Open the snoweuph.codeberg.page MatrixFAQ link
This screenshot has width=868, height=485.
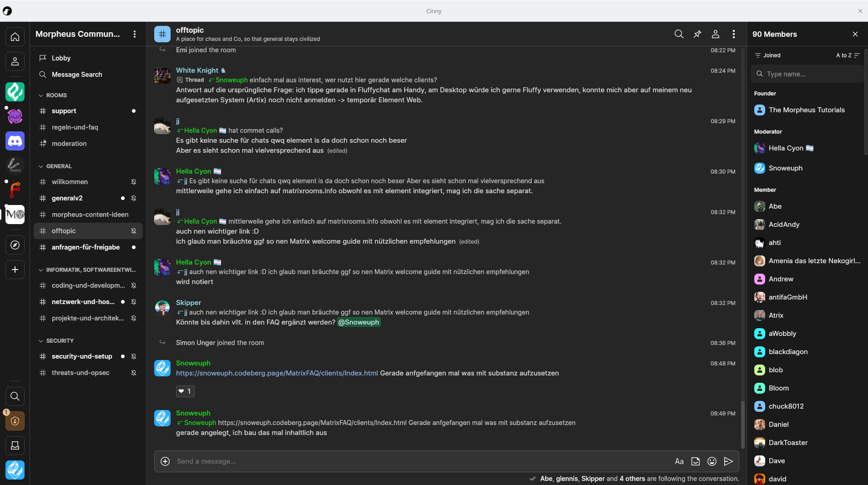[277, 373]
